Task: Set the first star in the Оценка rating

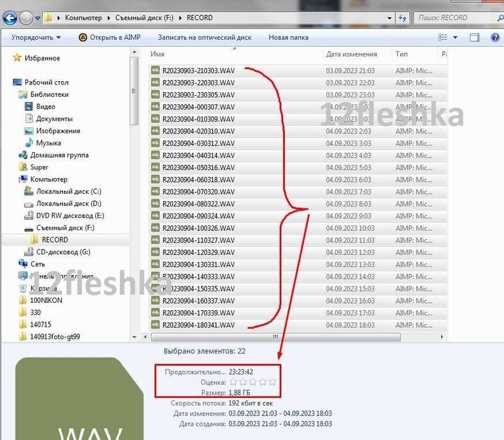Action: (233, 382)
